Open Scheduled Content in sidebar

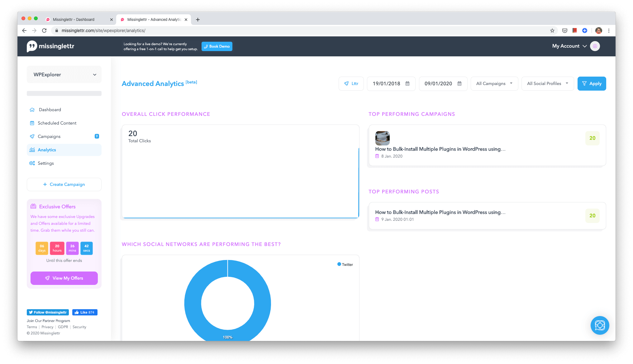tap(64, 123)
